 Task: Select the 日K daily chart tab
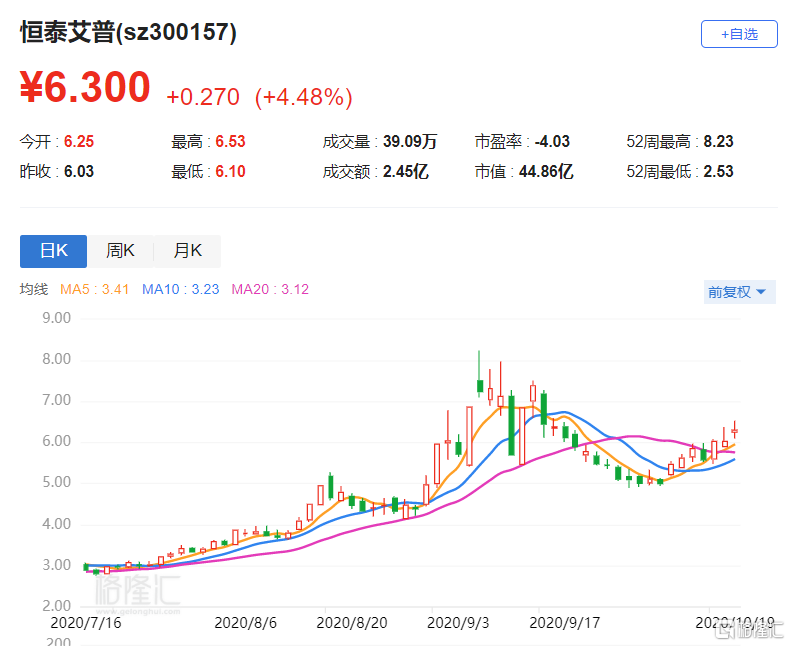(x=53, y=251)
